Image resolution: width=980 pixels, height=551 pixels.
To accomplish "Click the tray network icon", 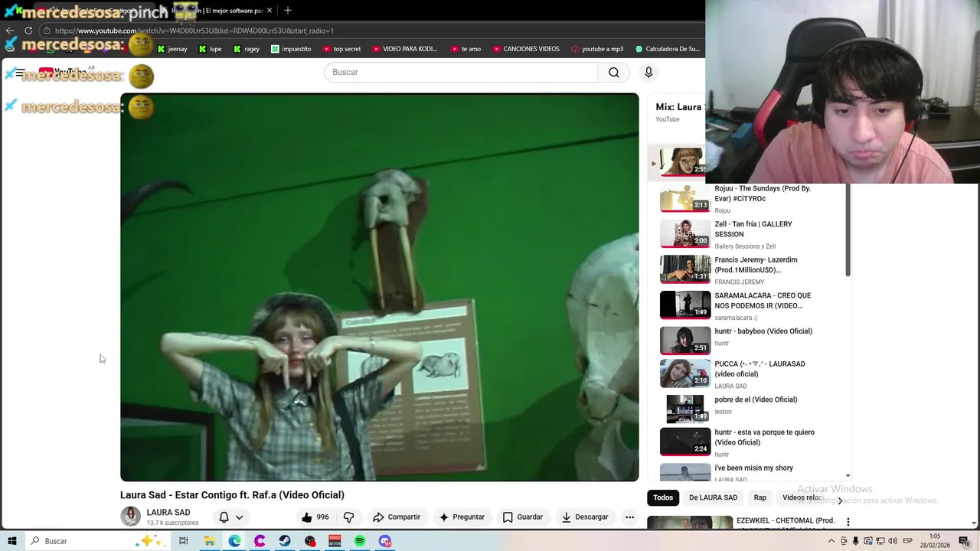I will [x=880, y=541].
